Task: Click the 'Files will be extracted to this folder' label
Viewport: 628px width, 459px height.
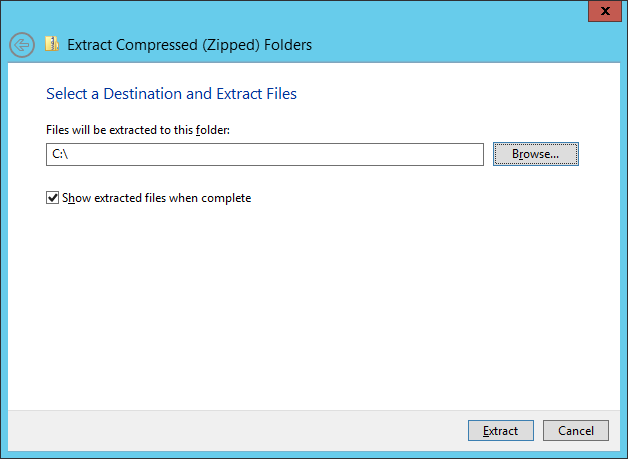Action: [x=138, y=130]
